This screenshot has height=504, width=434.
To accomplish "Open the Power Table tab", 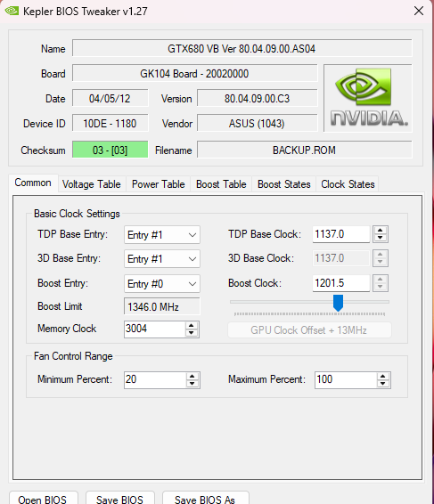I will pyautogui.click(x=159, y=184).
